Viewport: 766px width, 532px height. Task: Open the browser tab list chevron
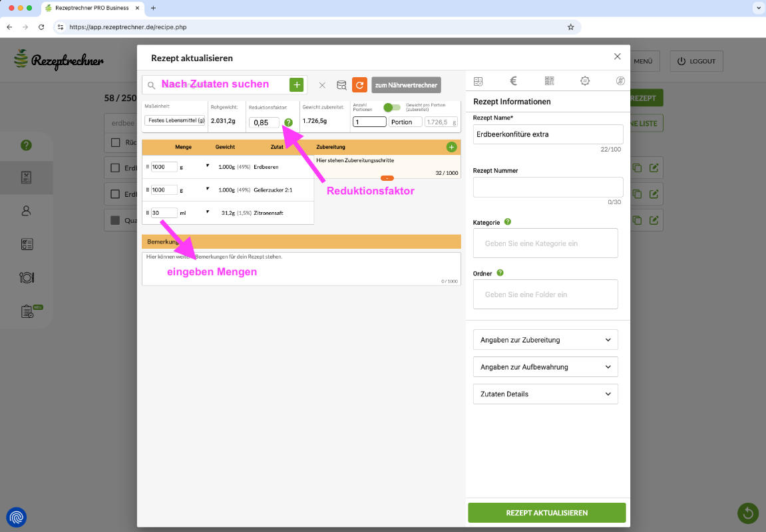(x=759, y=8)
